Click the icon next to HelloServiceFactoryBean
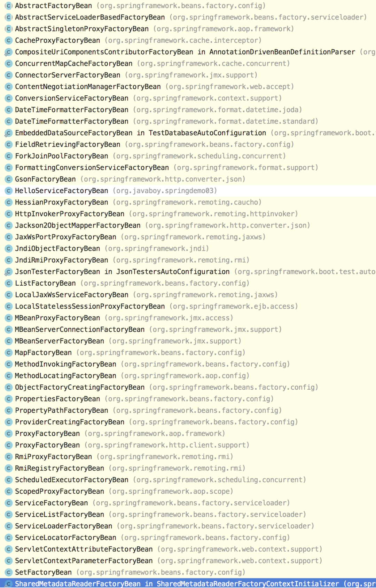This screenshot has height=588, width=376. (8, 191)
